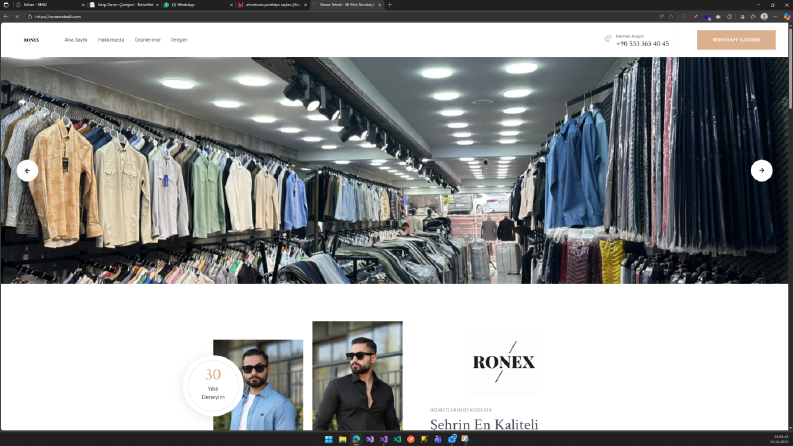This screenshot has height=446, width=793.
Task: Open the browser profile avatar
Action: [764, 16]
